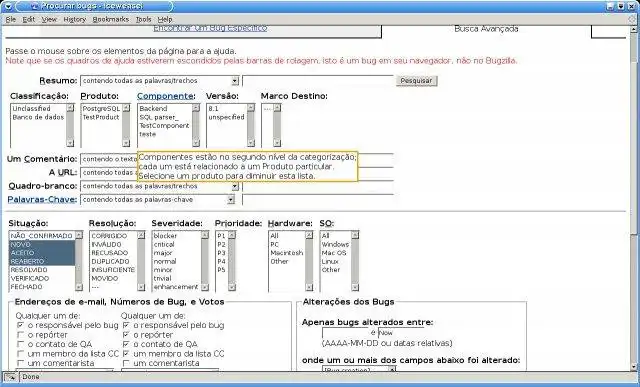Follow the Componente label link

165,96
